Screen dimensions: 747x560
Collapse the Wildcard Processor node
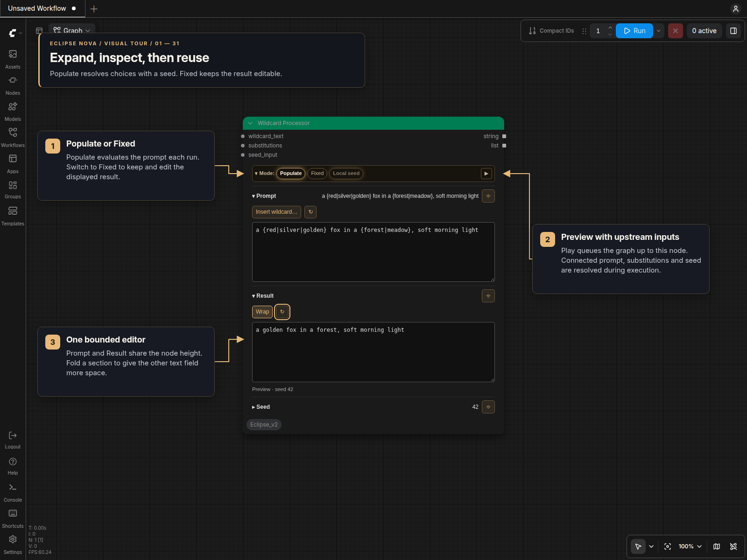pos(250,123)
